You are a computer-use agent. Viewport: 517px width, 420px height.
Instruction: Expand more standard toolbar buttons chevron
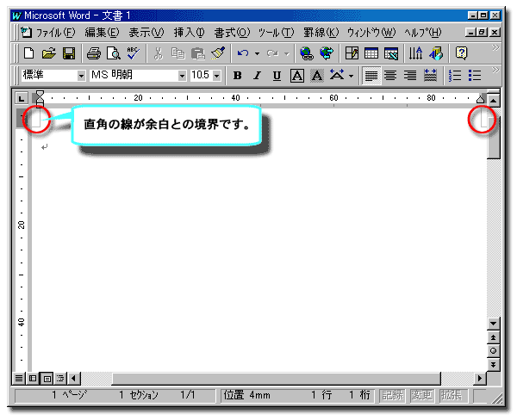tap(495, 48)
